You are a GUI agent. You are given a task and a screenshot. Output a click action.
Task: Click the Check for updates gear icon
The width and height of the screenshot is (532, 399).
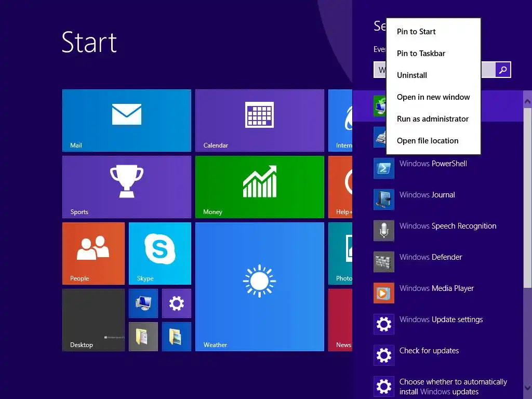(x=384, y=355)
